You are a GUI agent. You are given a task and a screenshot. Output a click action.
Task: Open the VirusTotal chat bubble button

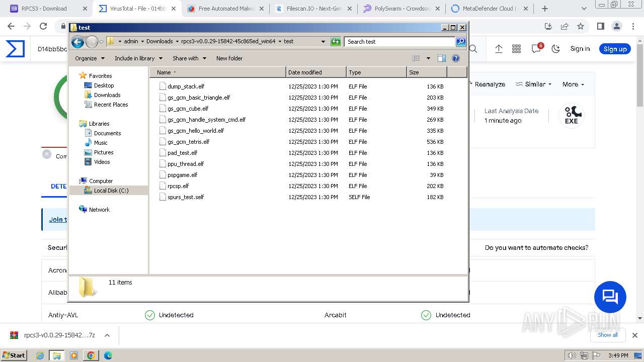pos(610,297)
